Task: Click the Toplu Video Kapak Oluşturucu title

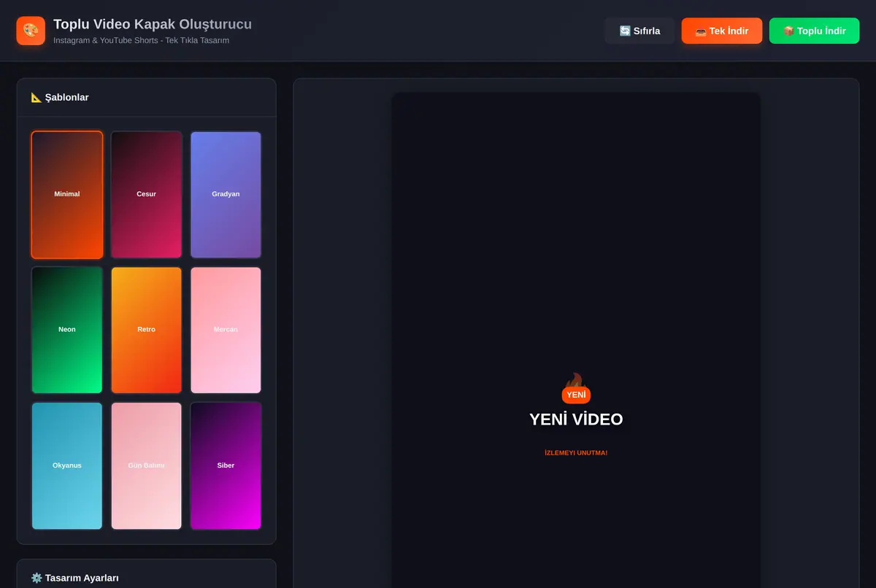Action: (153, 24)
